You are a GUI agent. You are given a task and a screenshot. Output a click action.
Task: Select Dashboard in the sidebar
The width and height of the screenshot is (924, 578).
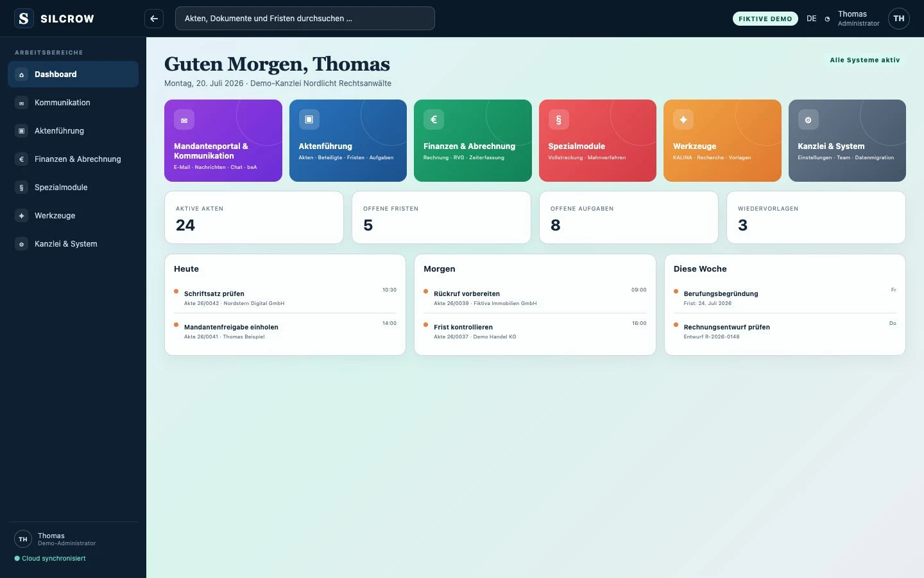point(73,74)
